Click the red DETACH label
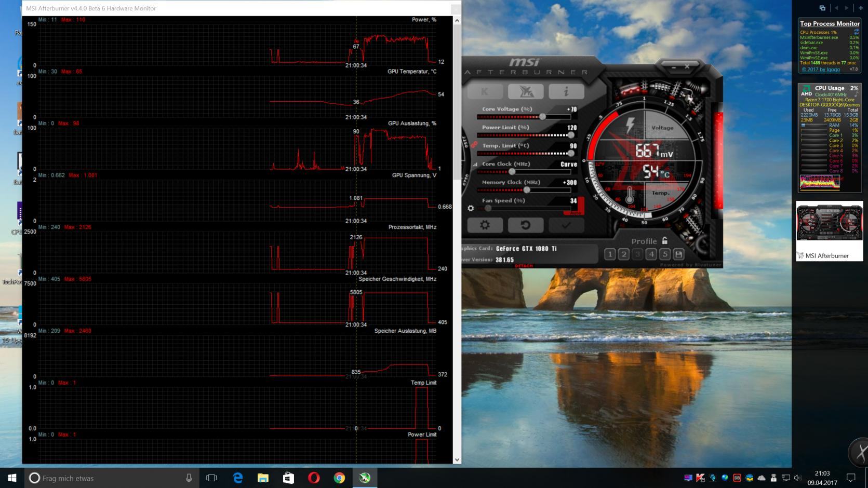The width and height of the screenshot is (868, 488). (524, 266)
